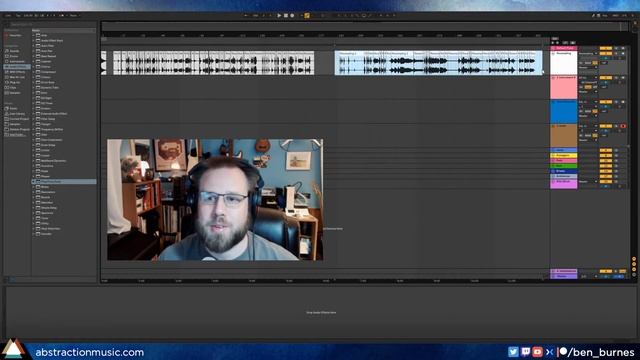Select the Audio Effects browser category
The height and width of the screenshot is (360, 640).
[16, 67]
